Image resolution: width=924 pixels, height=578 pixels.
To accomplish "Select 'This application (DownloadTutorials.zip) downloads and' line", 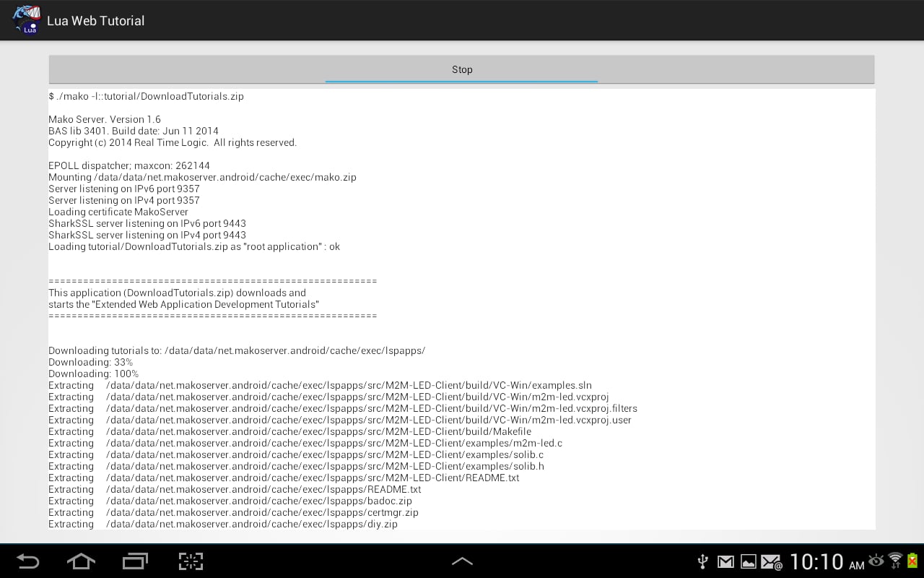I will click(x=178, y=293).
